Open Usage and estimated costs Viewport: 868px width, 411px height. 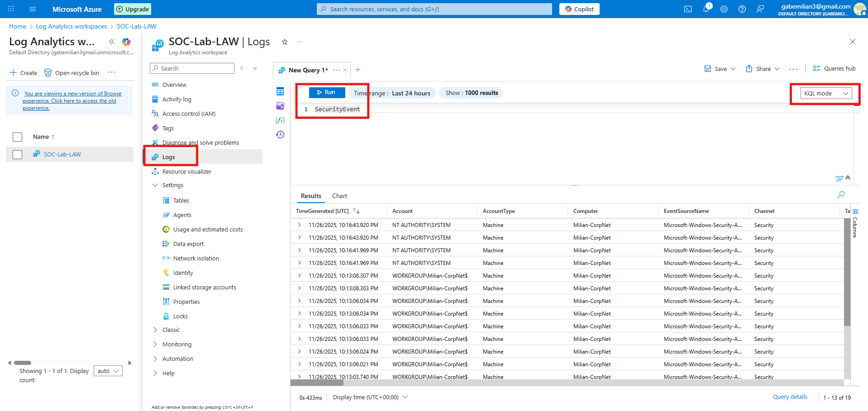(208, 229)
